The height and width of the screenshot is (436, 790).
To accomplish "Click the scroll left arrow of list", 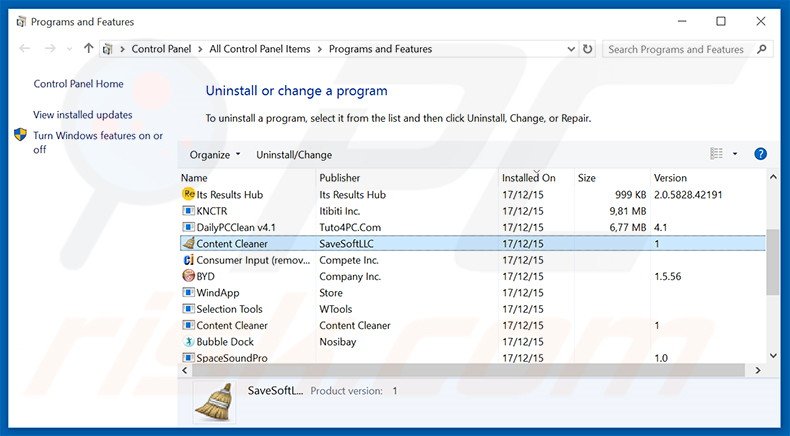I will tap(184, 370).
